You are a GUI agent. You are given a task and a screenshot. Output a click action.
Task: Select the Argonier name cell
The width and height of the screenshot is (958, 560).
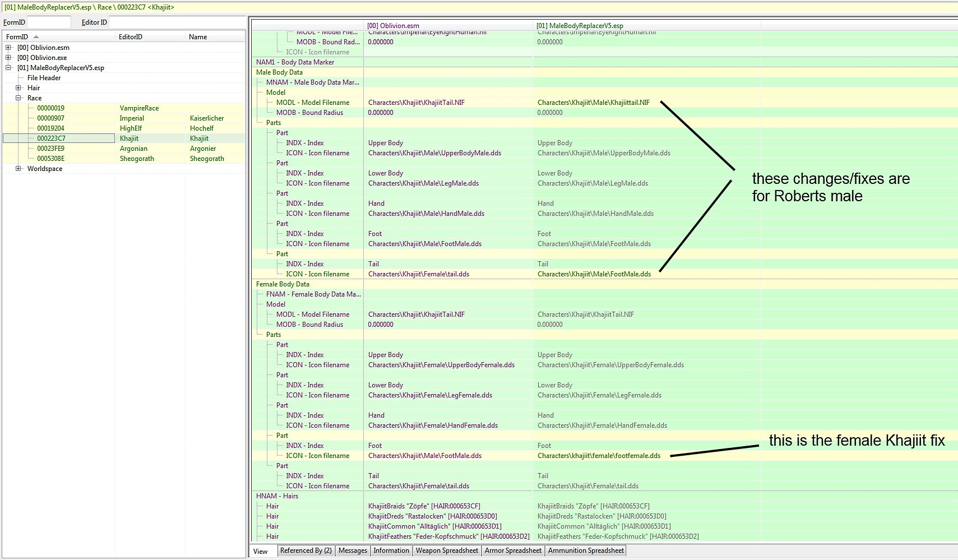(203, 149)
